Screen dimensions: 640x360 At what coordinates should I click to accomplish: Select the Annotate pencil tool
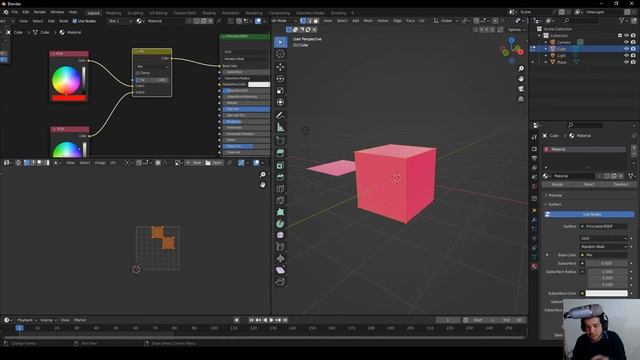coord(280,116)
